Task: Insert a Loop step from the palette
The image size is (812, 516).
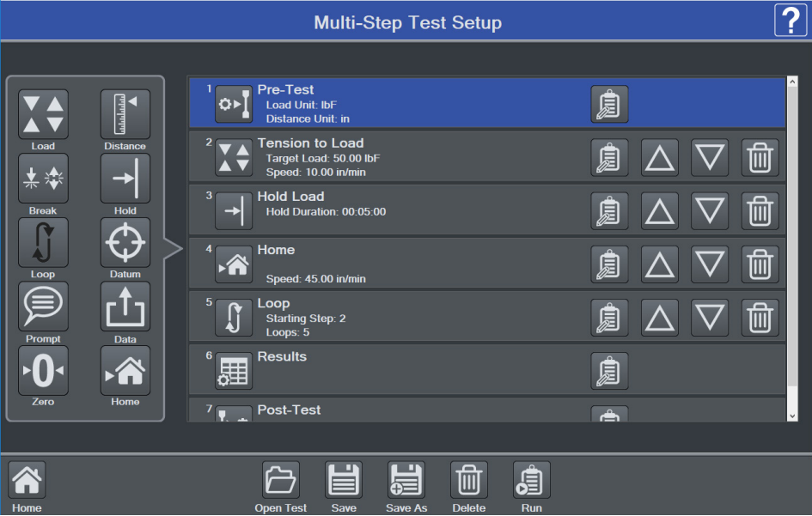Action: click(43, 243)
